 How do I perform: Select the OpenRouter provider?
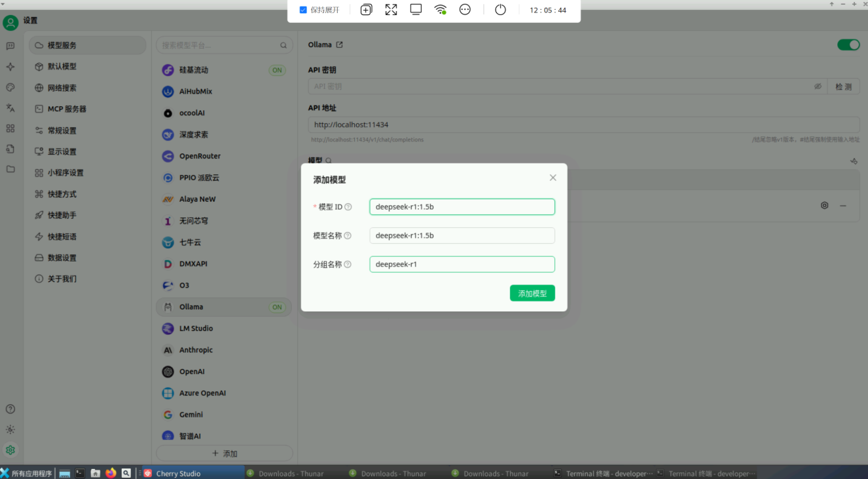[x=224, y=156]
